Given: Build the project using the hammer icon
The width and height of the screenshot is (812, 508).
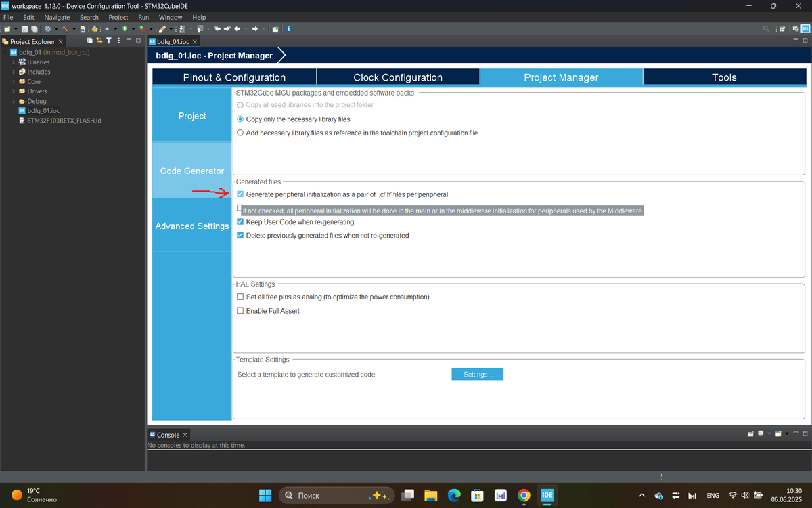Looking at the screenshot, I should [66, 28].
